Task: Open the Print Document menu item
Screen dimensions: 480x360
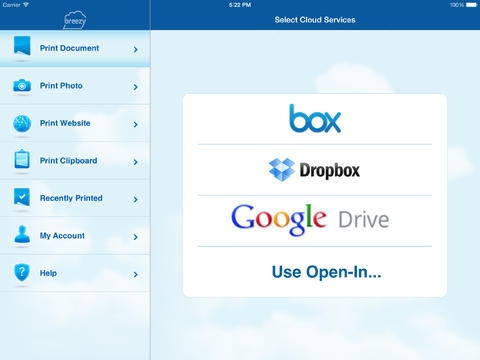Action: click(x=75, y=49)
